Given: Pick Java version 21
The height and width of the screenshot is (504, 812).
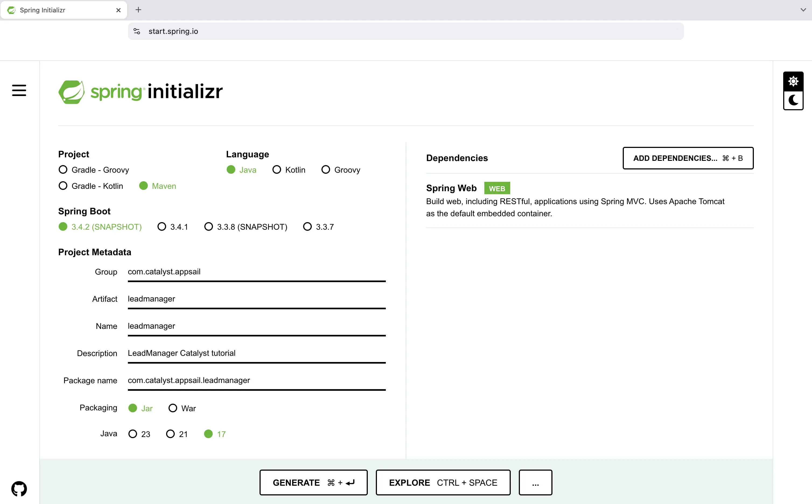Looking at the screenshot, I should (170, 434).
